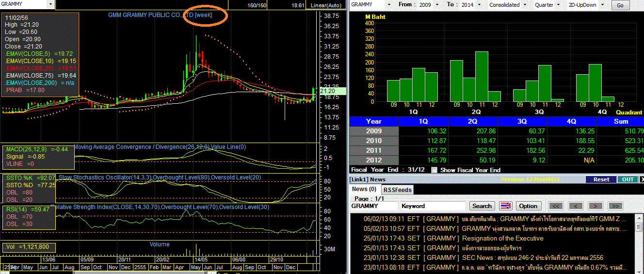The height and width of the screenshot is (274, 644).
Task: Select the 2009 year row header
Action: [374, 131]
